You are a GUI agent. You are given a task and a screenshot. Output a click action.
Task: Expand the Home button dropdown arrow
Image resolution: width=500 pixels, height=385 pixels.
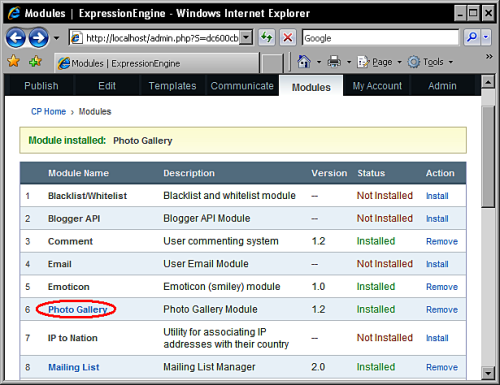(x=319, y=62)
